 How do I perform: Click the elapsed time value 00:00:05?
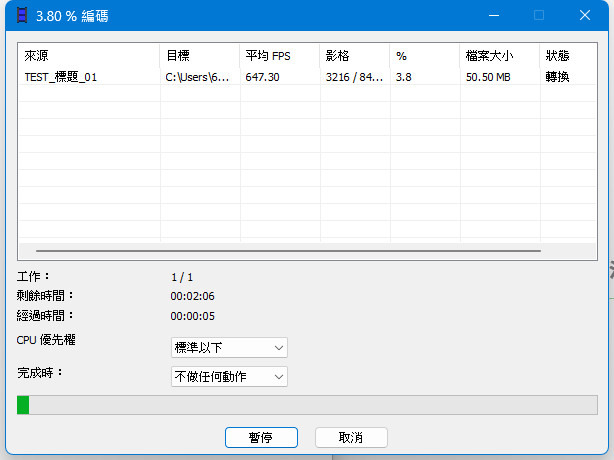(x=192, y=316)
